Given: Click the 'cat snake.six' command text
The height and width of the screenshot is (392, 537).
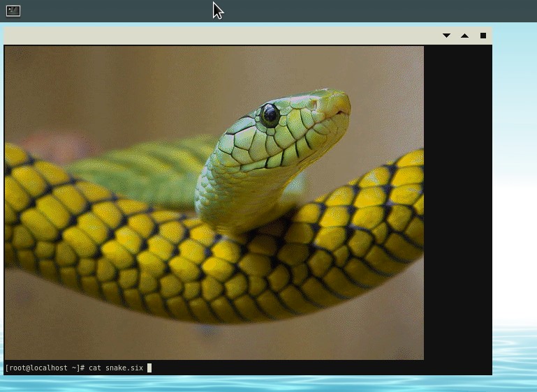Looking at the screenshot, I should point(116,368).
